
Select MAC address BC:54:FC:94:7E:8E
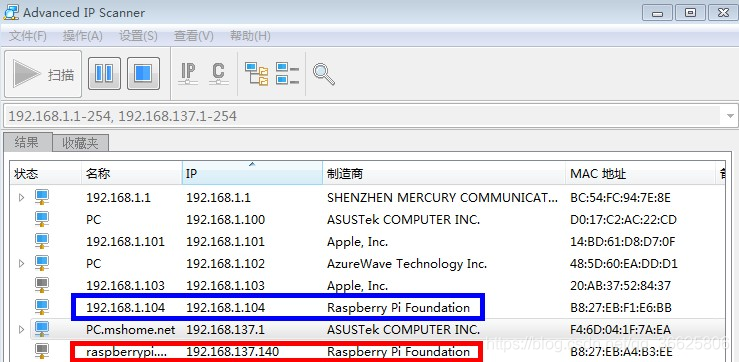[x=620, y=197]
